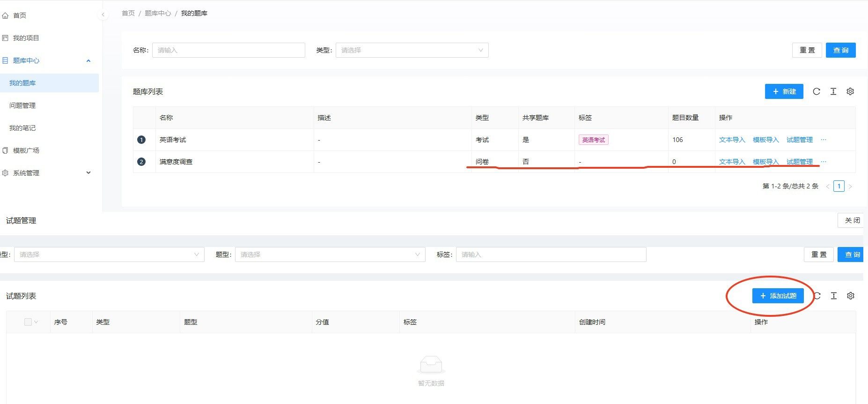Collapse the sidebar with the arrow icon
This screenshot has height=404, width=868.
coord(103,15)
